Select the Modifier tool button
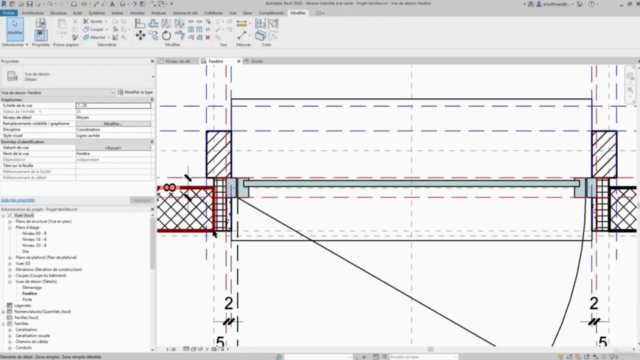640x360 pixels. 15,28
